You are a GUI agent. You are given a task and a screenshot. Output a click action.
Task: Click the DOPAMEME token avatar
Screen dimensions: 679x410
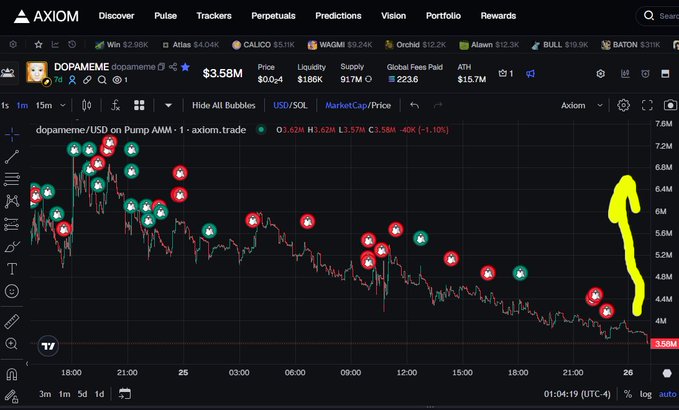(37, 72)
